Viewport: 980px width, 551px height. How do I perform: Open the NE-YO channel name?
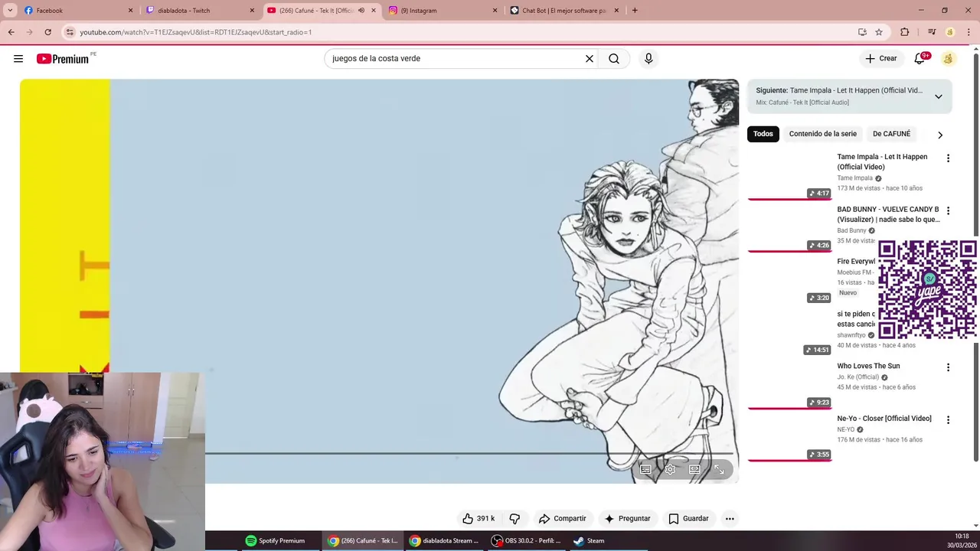tap(845, 429)
